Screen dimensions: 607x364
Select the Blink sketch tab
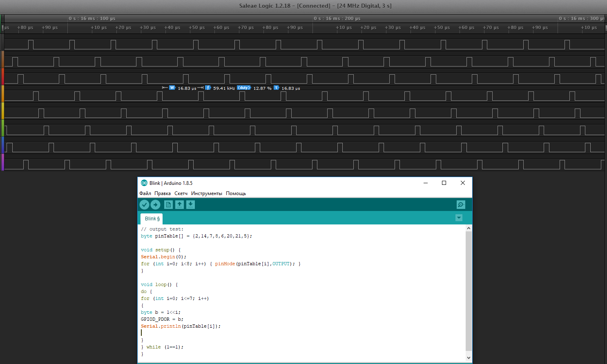click(x=152, y=219)
